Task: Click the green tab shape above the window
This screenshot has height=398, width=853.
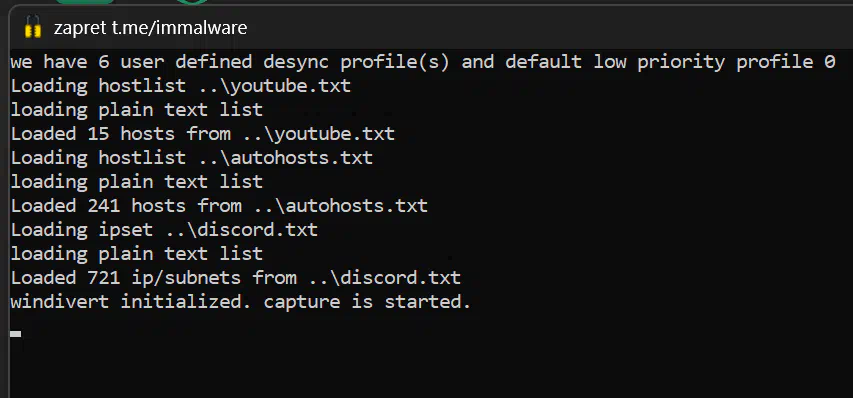Action: (85, 2)
